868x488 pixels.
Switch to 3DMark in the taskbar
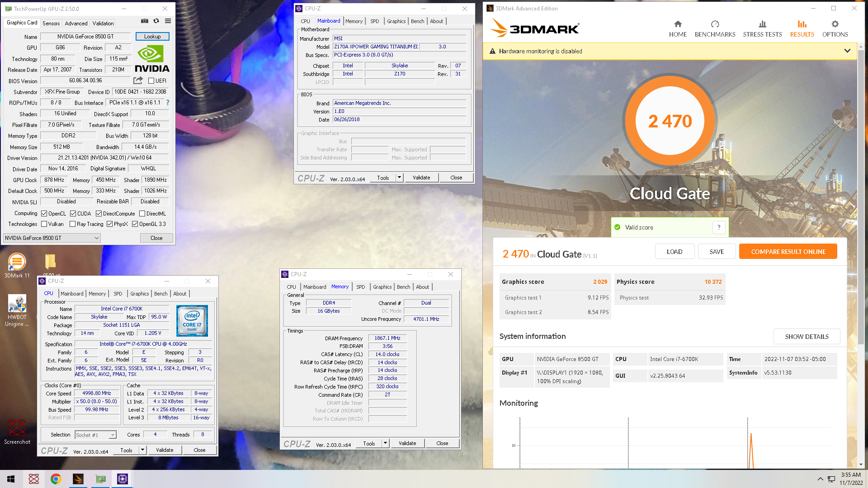78,479
